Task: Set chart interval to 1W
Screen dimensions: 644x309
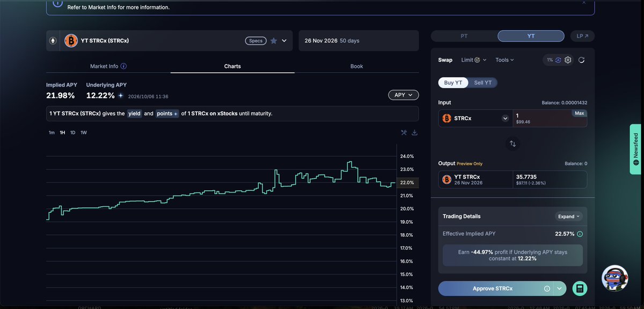Action: click(84, 133)
